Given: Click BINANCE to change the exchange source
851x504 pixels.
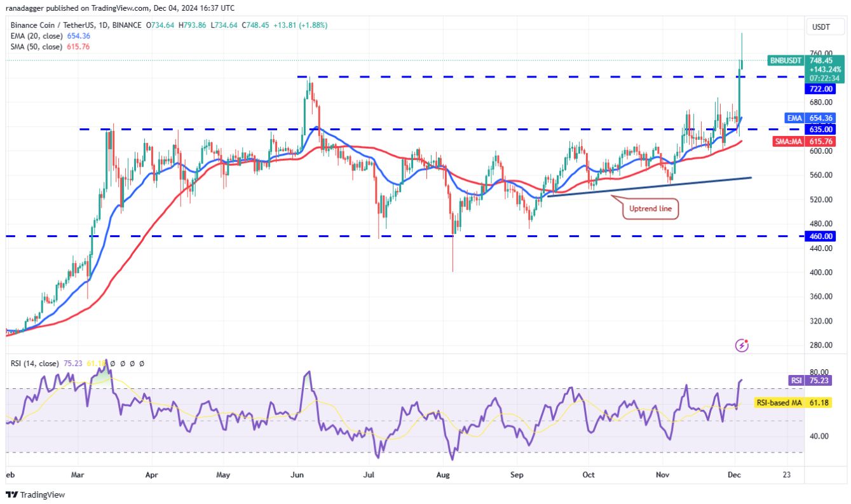Looking at the screenshot, I should tap(126, 25).
